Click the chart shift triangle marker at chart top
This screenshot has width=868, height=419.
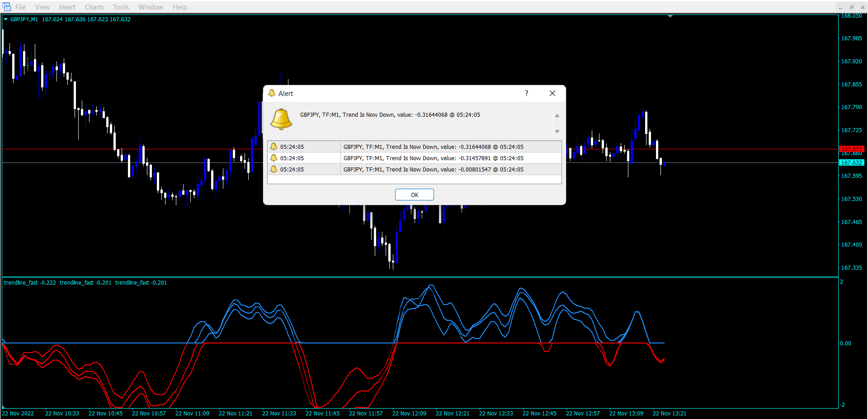tap(670, 16)
